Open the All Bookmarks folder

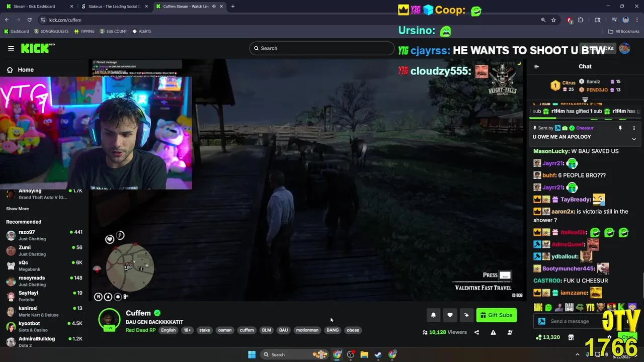coord(624,31)
